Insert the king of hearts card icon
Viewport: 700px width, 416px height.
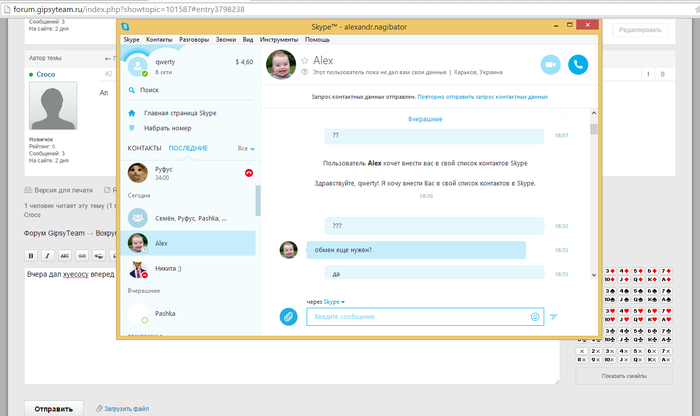click(x=652, y=319)
